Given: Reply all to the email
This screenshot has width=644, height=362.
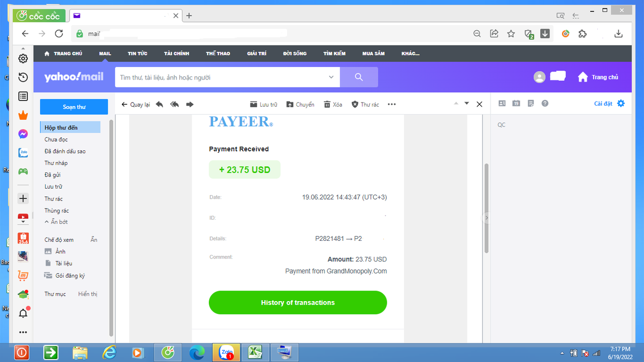Looking at the screenshot, I should (x=175, y=104).
